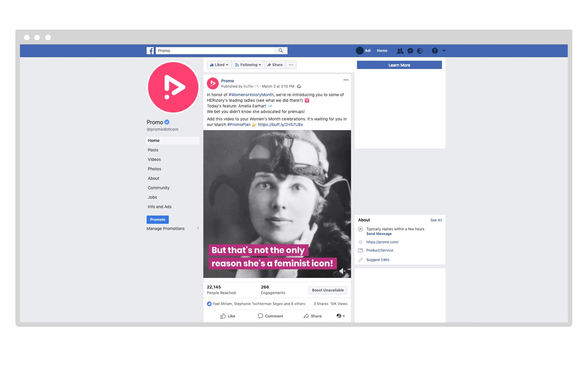
Task: Open the post options three-dots icon
Action: pos(346,80)
